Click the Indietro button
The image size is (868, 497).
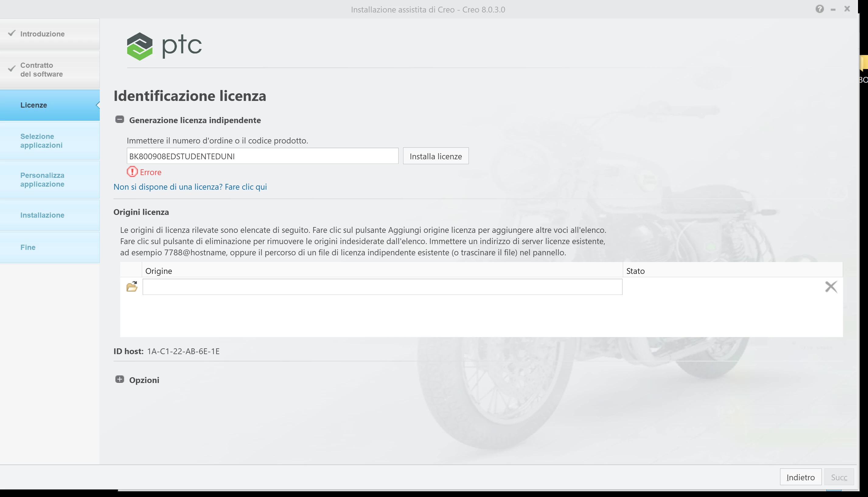pyautogui.click(x=800, y=477)
